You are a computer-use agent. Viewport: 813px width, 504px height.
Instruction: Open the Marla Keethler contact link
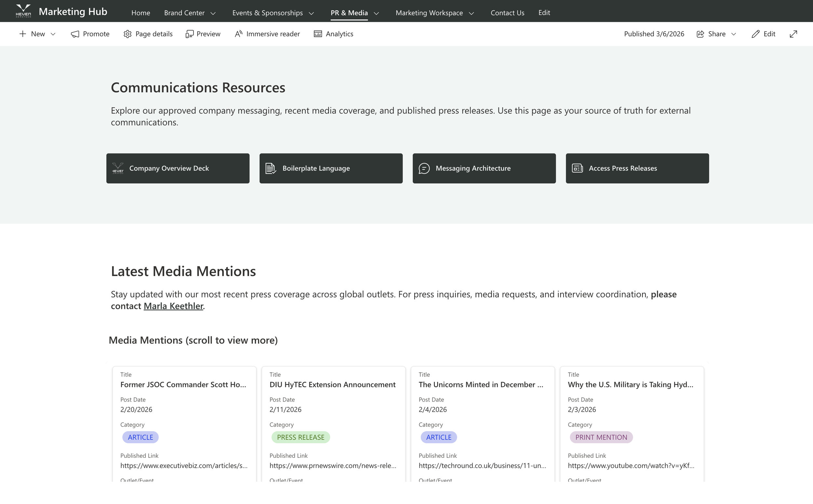pos(173,306)
